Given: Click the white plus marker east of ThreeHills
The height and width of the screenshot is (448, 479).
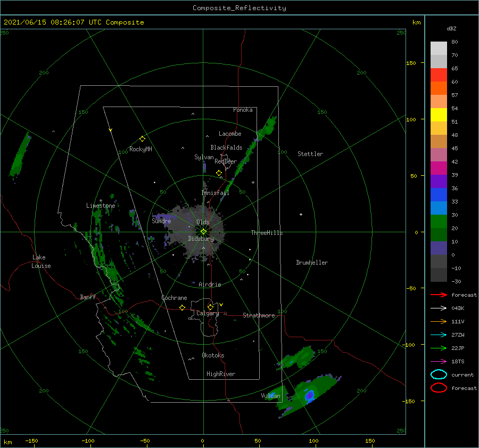Looking at the screenshot, I should 301,214.
